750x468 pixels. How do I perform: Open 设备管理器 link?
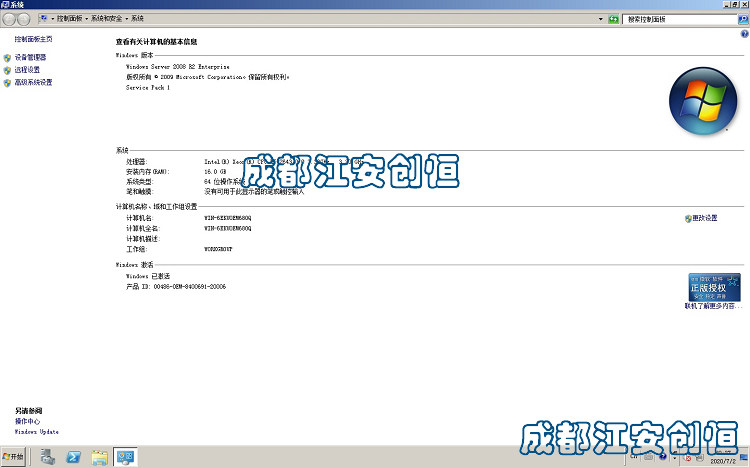pyautogui.click(x=30, y=57)
